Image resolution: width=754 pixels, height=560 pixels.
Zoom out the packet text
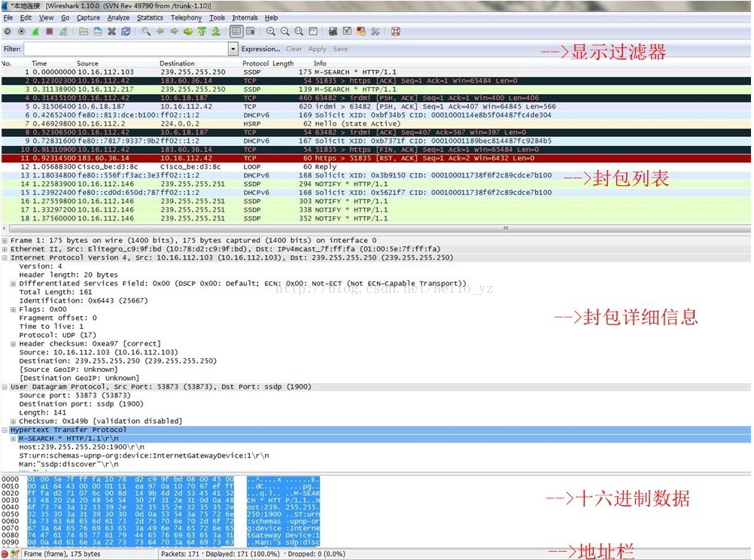pyautogui.click(x=284, y=32)
